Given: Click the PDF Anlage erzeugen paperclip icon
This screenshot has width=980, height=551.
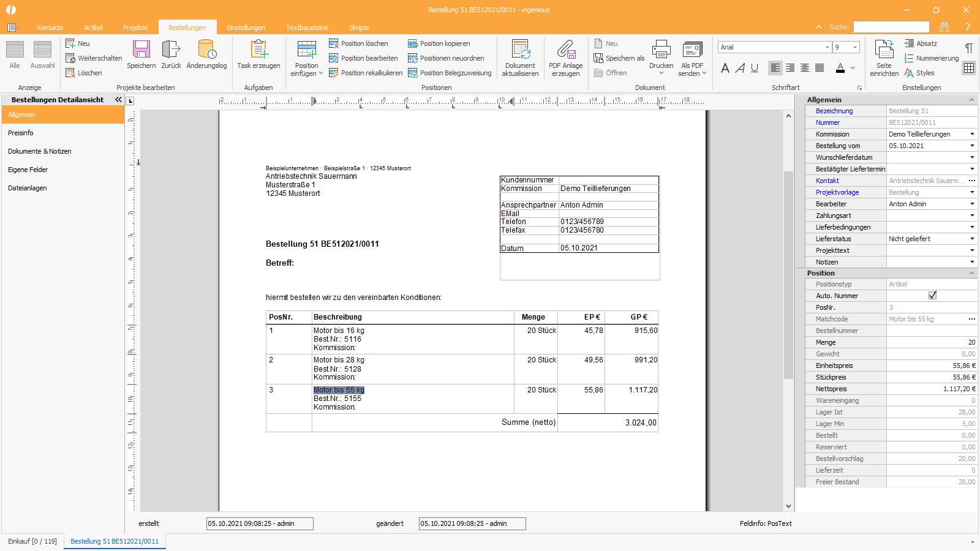Looking at the screenshot, I should point(565,50).
